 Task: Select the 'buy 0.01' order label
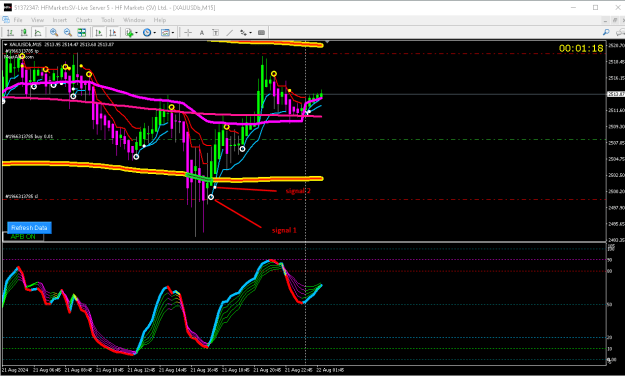click(29, 136)
